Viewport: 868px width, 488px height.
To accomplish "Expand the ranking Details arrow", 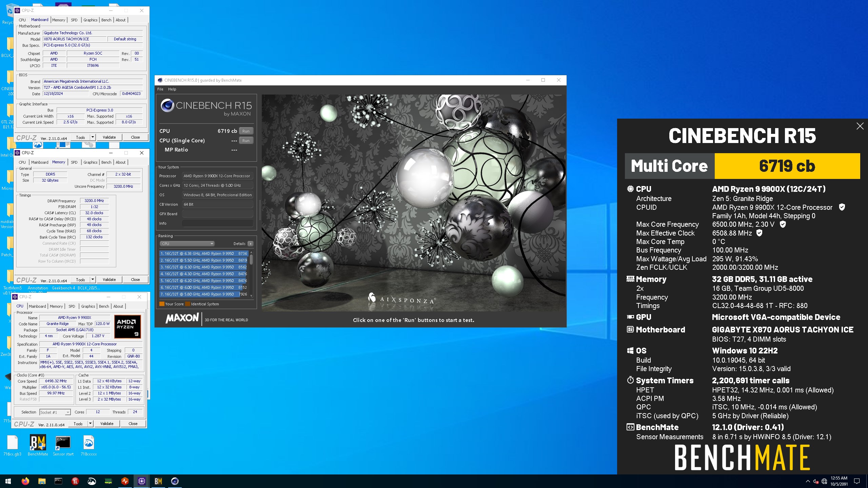I will 250,243.
